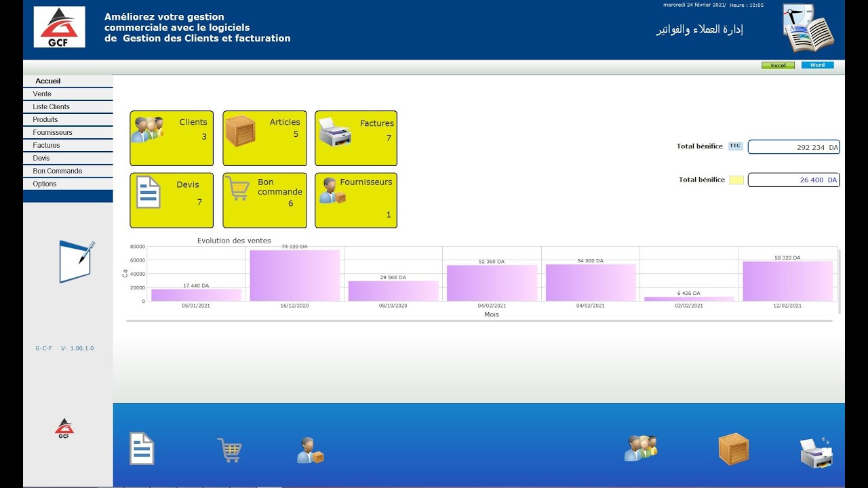Open Factures in the sidebar menu
This screenshot has width=868, height=488.
pos(68,146)
